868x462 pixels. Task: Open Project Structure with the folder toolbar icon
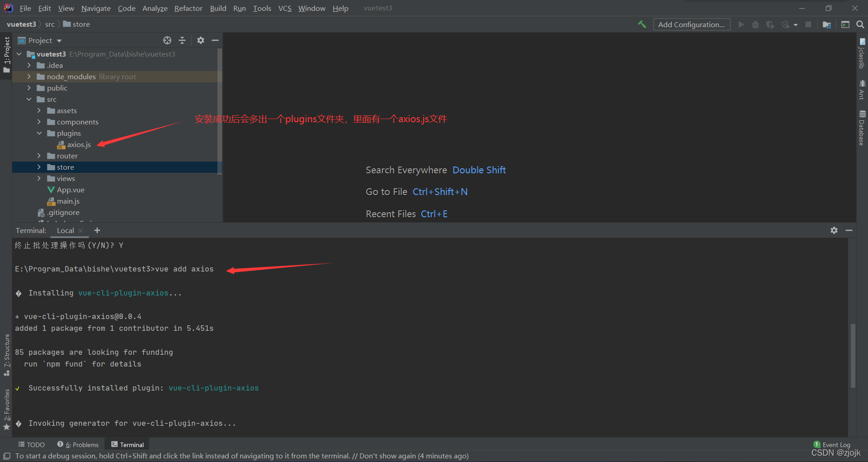(826, 24)
